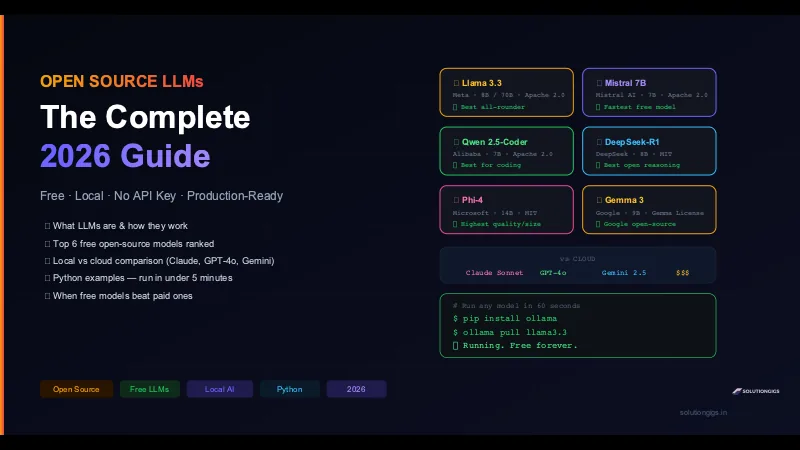Screen dimensions: 800x450
Task: Click 'GPT-4o' in cloud comparison
Action: 553,273
